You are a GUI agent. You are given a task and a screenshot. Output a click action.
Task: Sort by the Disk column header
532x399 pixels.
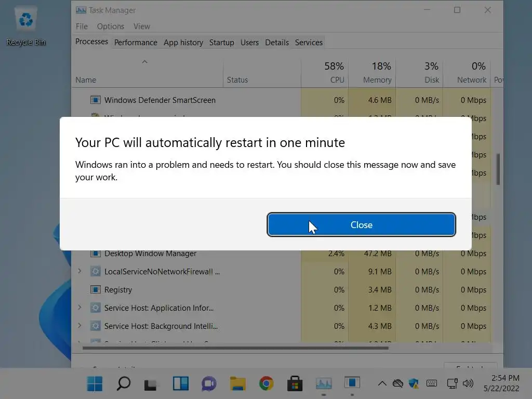point(419,73)
